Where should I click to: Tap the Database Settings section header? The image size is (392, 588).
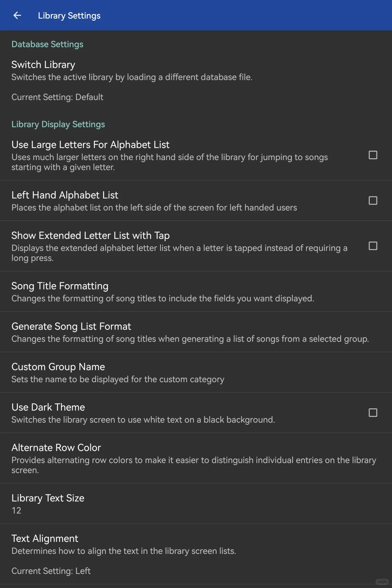click(x=47, y=44)
